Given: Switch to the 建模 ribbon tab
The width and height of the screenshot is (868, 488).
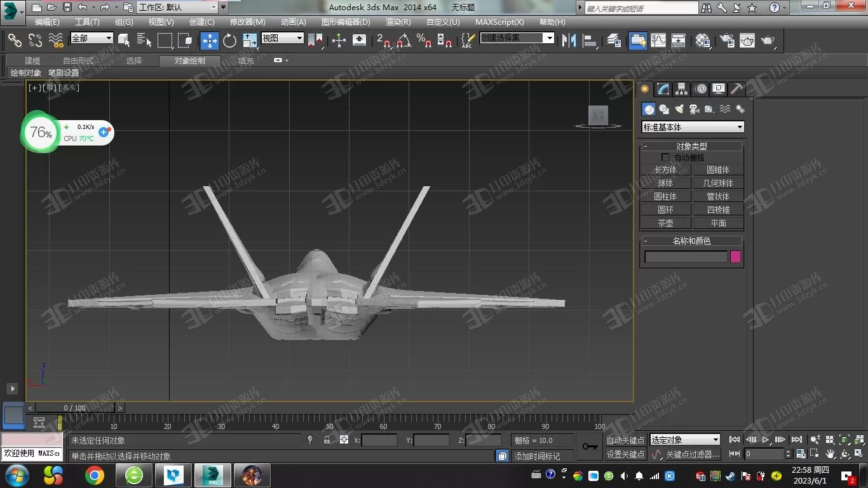Looking at the screenshot, I should coord(32,61).
